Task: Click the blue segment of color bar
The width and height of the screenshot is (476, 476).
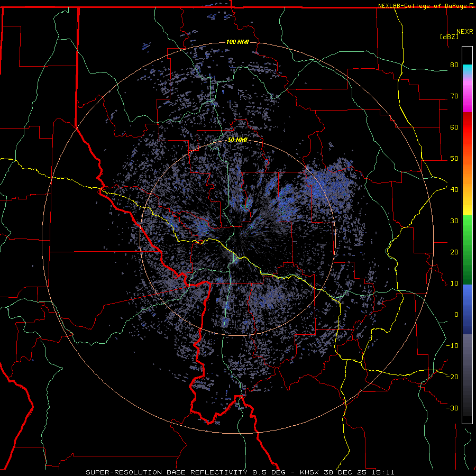Action: pos(467,309)
